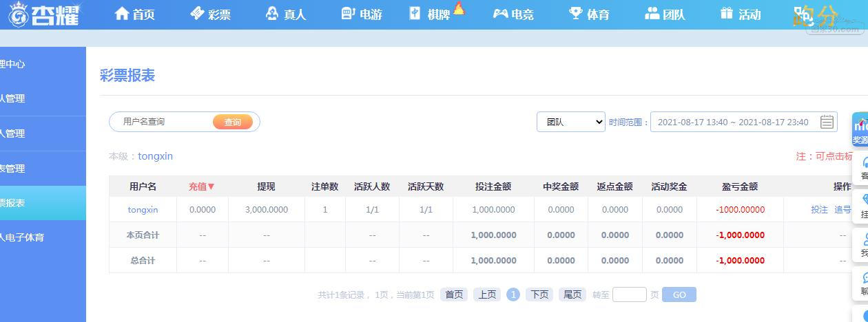Select the highlighted 票报表 sidebar item
Screen dimensions: 868x322
(43, 203)
